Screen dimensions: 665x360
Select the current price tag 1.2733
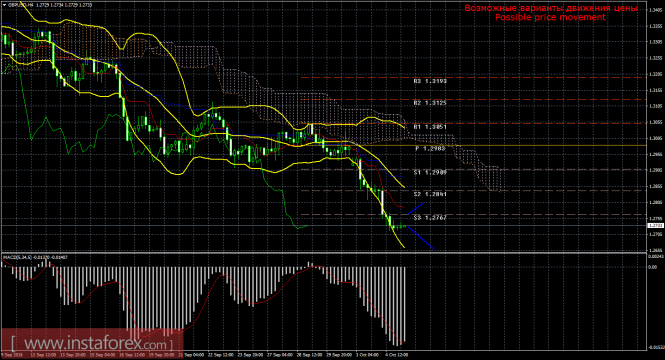click(655, 226)
